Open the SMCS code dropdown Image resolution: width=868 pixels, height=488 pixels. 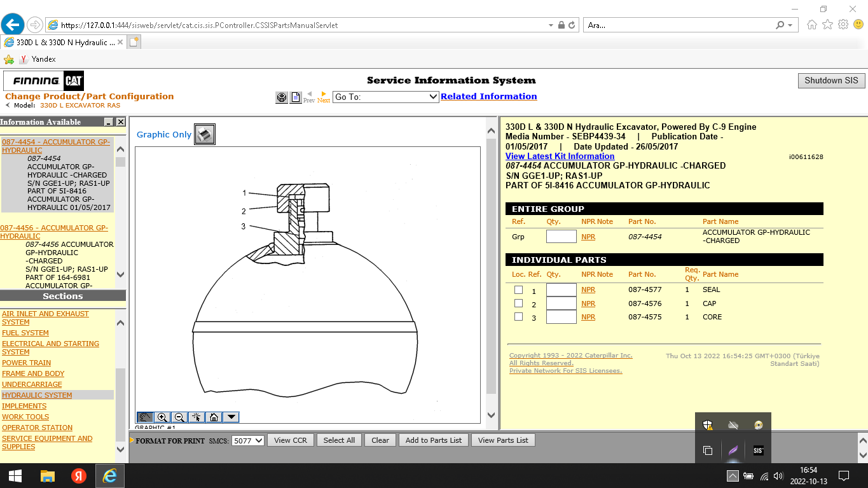point(247,440)
